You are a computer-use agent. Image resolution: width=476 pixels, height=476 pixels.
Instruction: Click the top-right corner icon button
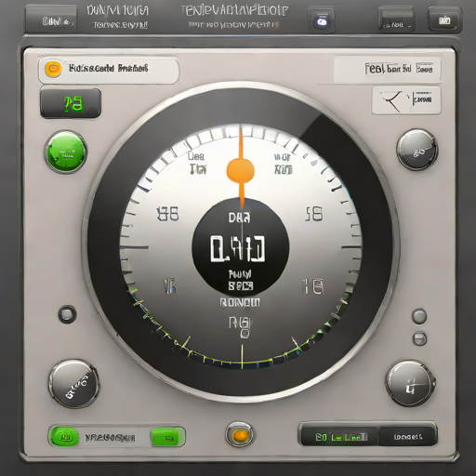click(444, 20)
